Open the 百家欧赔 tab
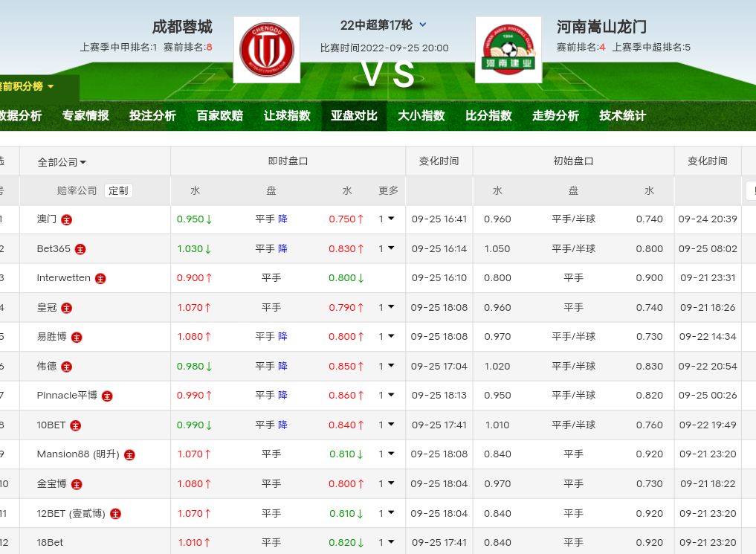Image resolution: width=756 pixels, height=554 pixels. click(219, 116)
